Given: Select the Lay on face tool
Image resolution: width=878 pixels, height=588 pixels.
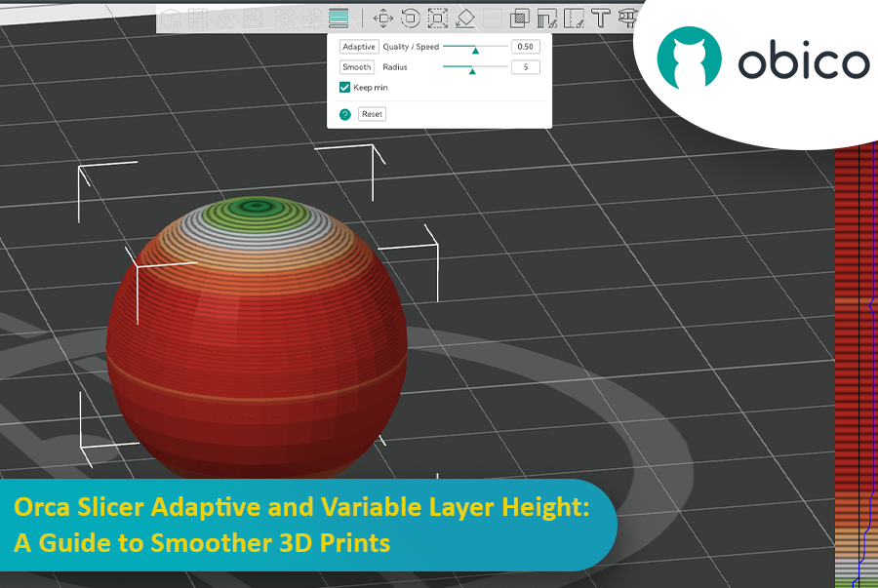Looking at the screenshot, I should tap(465, 19).
